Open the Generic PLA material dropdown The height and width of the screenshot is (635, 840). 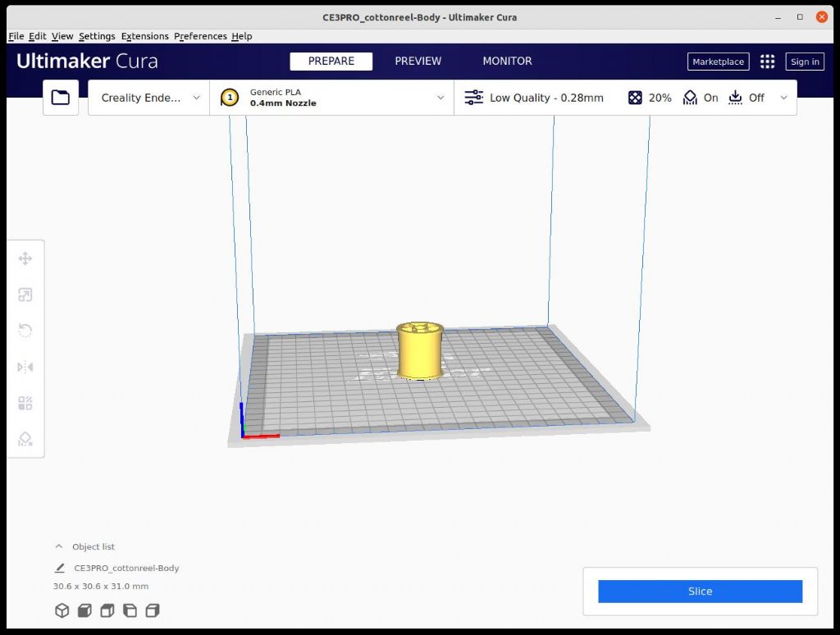coord(331,98)
